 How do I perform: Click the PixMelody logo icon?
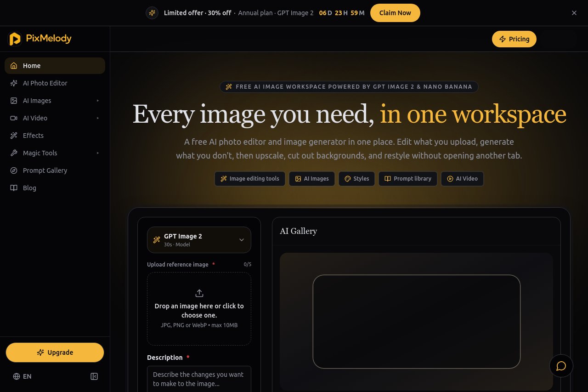click(x=15, y=39)
